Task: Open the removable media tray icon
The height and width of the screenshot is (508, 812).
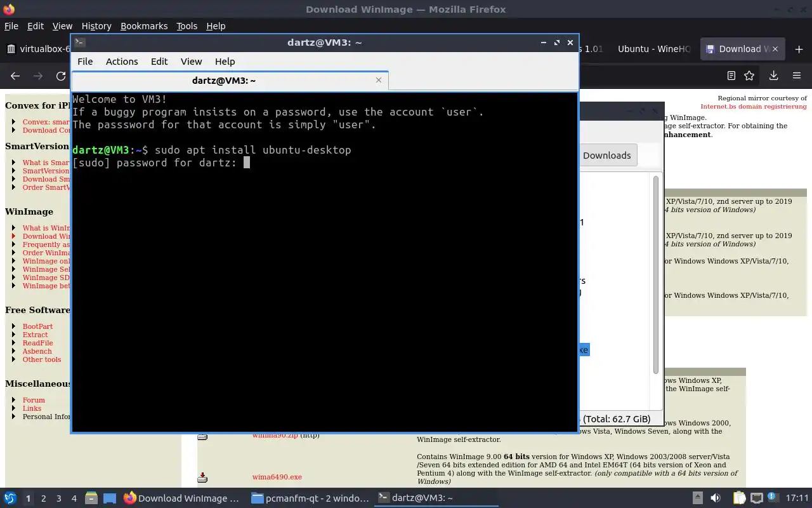Action: coord(697,498)
